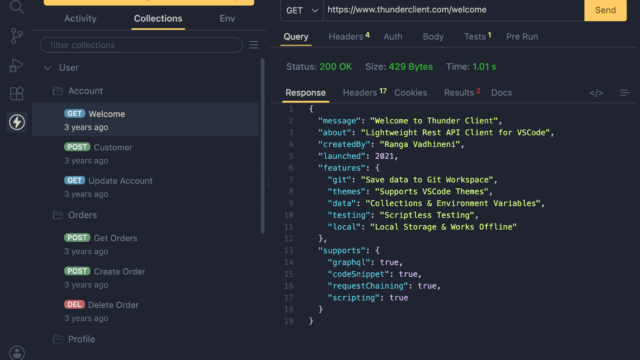
Task: Click the "Ranga Vadhineni" createdBy value
Action: click(420, 144)
